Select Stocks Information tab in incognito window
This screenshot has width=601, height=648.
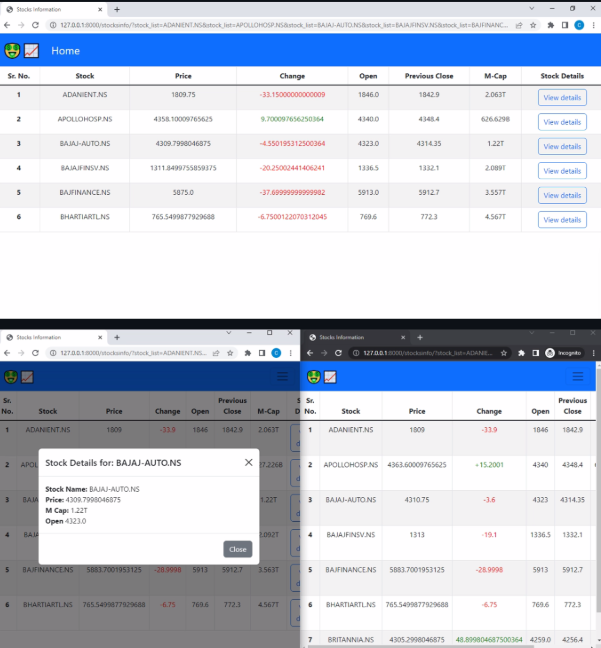pyautogui.click(x=357, y=337)
